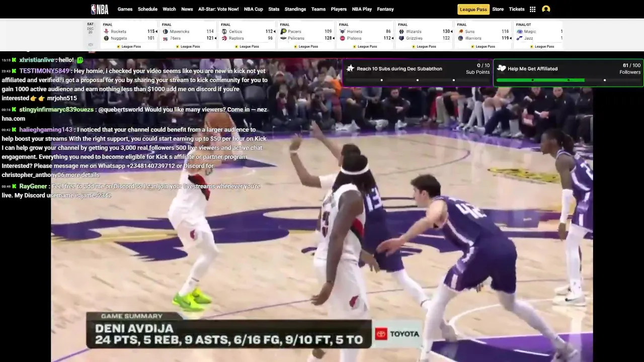Click League Pass under Hornets-Pistons game
Viewport: 644px width, 362px height.
(x=365, y=46)
